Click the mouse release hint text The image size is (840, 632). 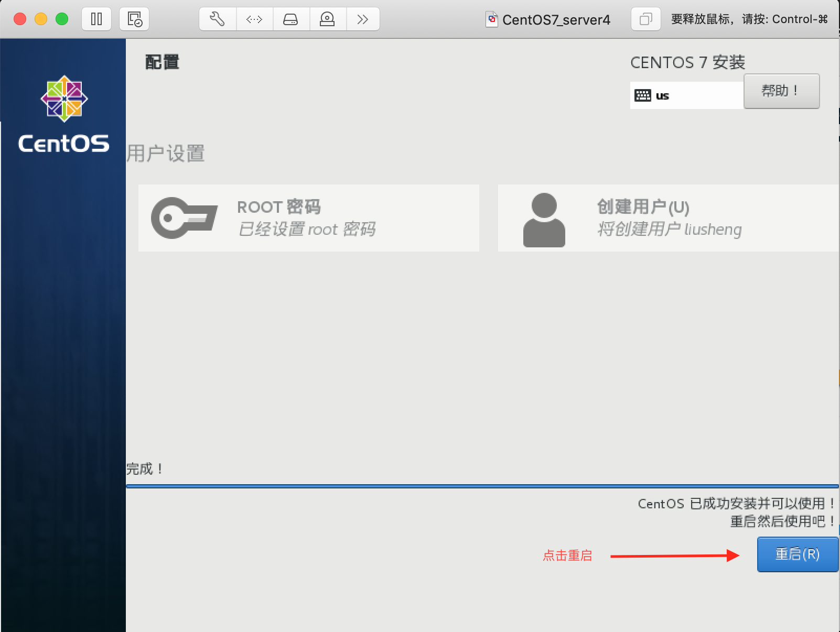click(749, 19)
